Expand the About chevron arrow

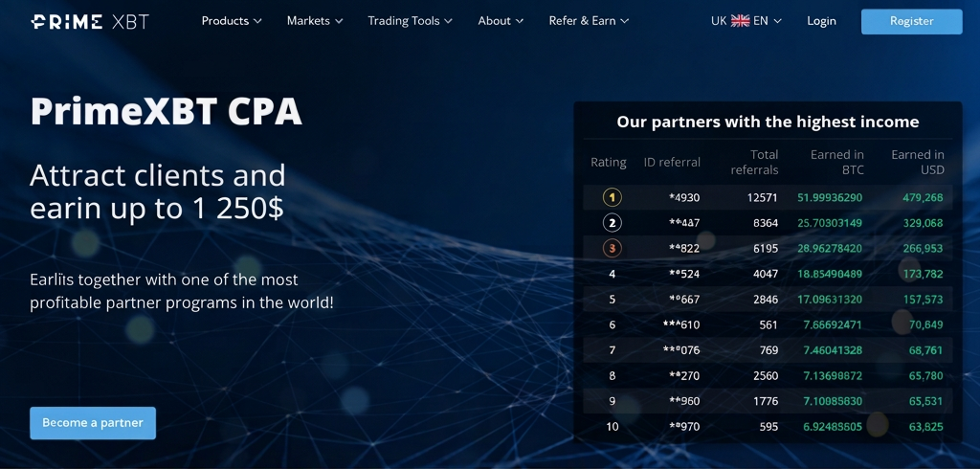(x=520, y=21)
